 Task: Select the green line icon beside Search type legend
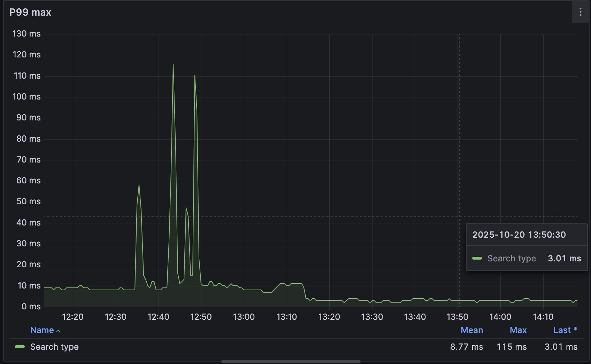(20, 347)
